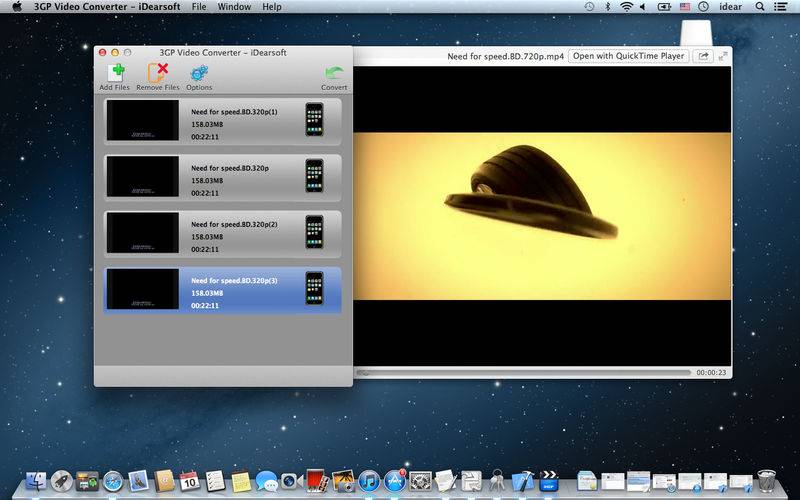The height and width of the screenshot is (500, 800).
Task: Open Launchpad rocket icon in dock
Action: pos(62,481)
